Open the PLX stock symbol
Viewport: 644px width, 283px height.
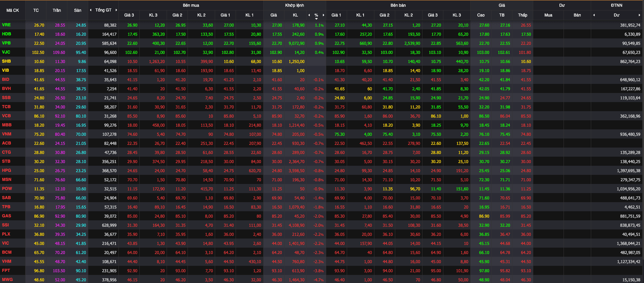pyautogui.click(x=6, y=234)
